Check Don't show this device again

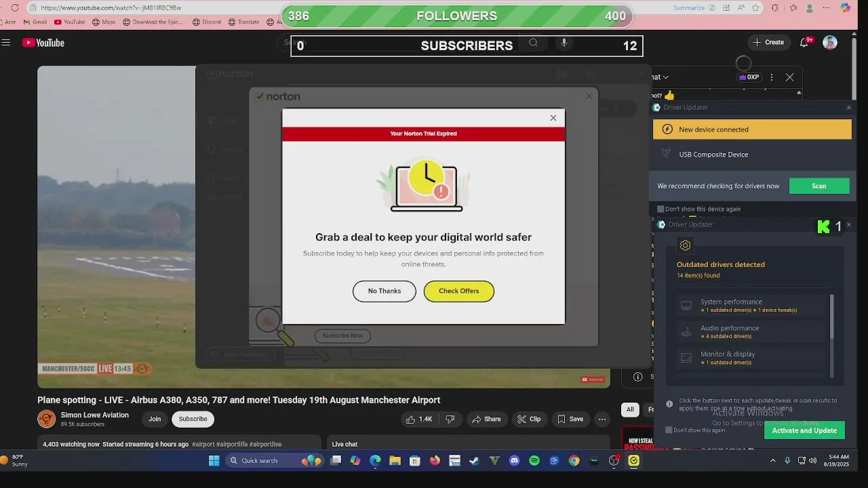click(x=660, y=209)
